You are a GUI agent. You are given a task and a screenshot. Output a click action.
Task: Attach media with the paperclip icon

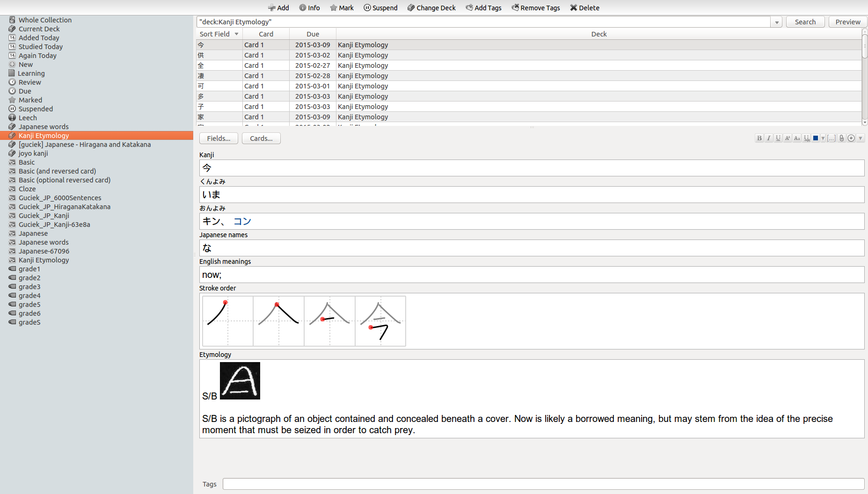pyautogui.click(x=841, y=138)
